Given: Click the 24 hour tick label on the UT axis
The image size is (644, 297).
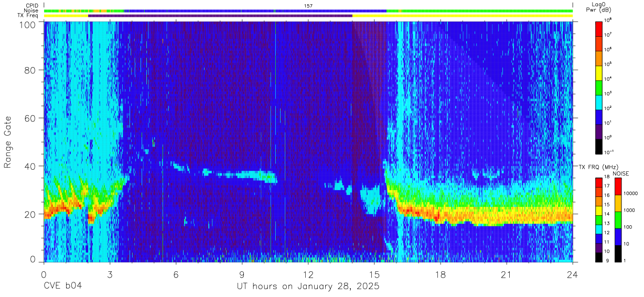Looking at the screenshot, I should pos(573,274).
